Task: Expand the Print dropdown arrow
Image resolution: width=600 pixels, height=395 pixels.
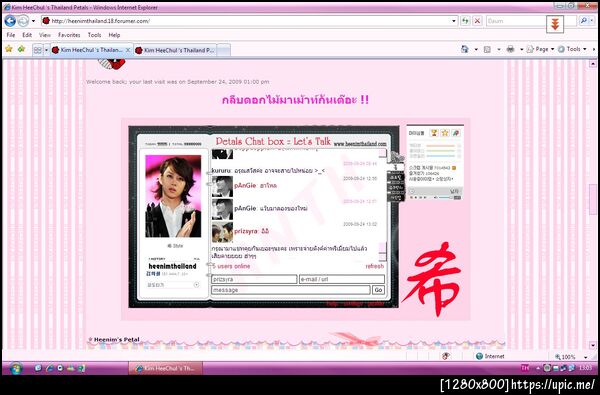Action: click(522, 49)
